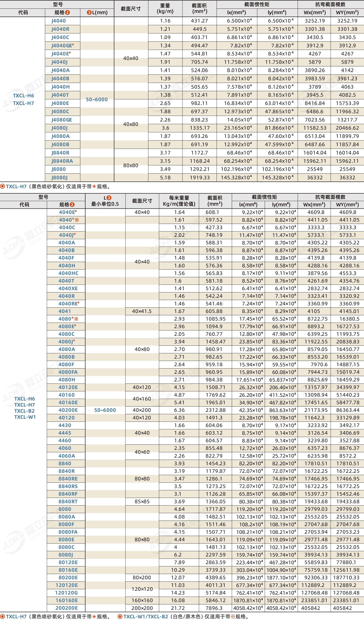Click the orange 2 badge in second table
The image size is (364, 620).
(x=72, y=204)
